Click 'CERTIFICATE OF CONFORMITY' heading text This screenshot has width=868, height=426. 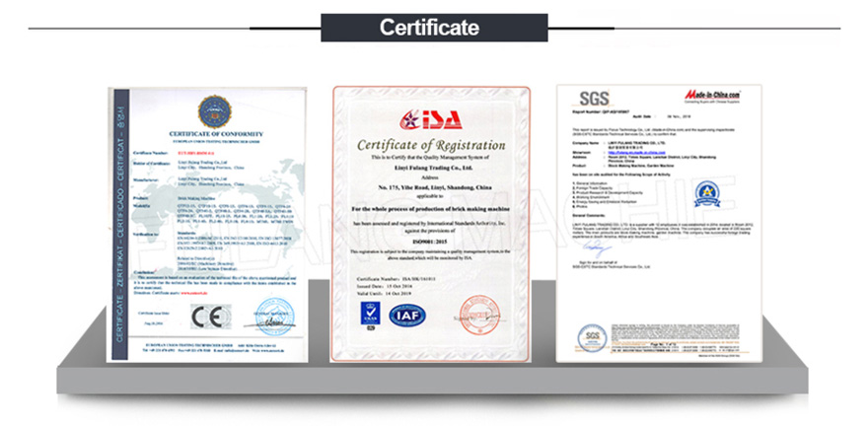(x=216, y=134)
